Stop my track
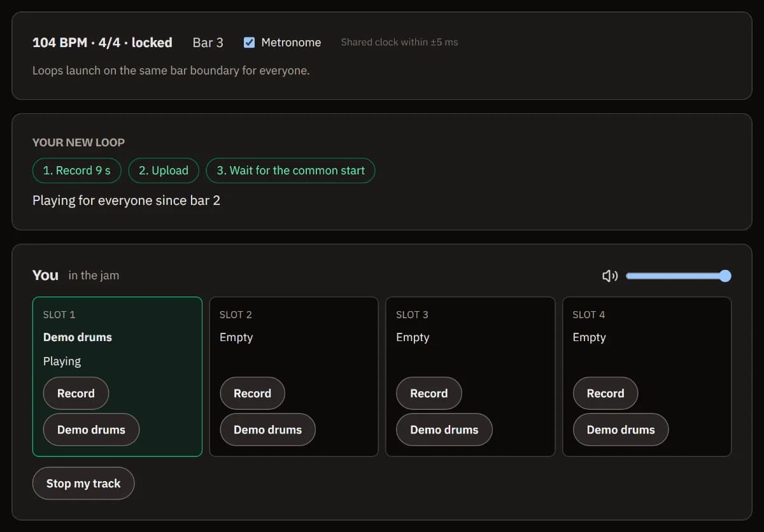Viewport: 764px width, 532px height. click(83, 483)
